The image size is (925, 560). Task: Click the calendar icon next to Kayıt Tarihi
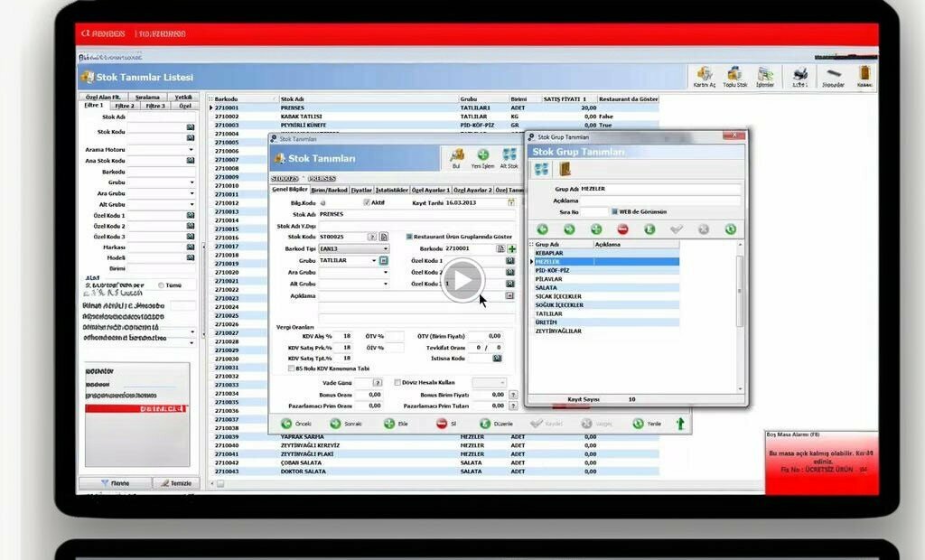(x=511, y=202)
